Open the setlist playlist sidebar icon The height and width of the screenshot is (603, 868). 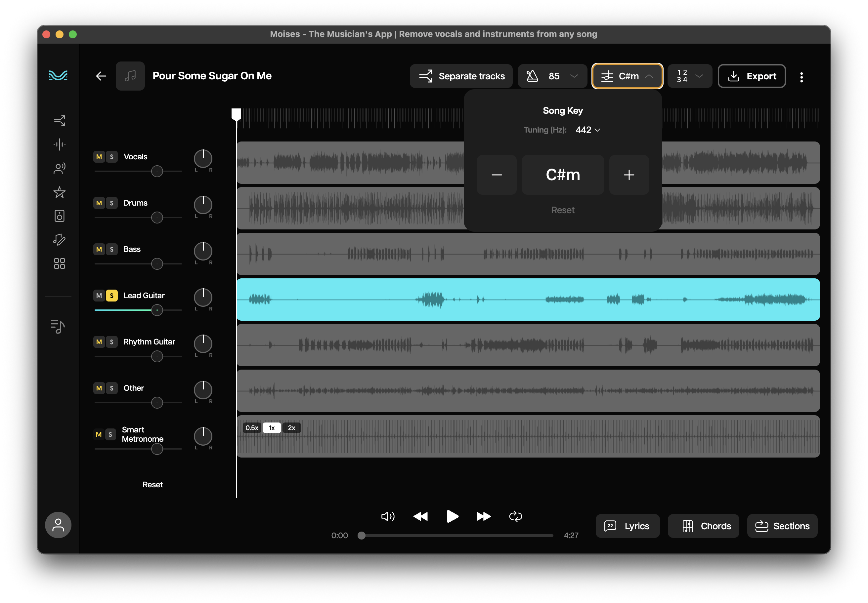[x=58, y=326]
